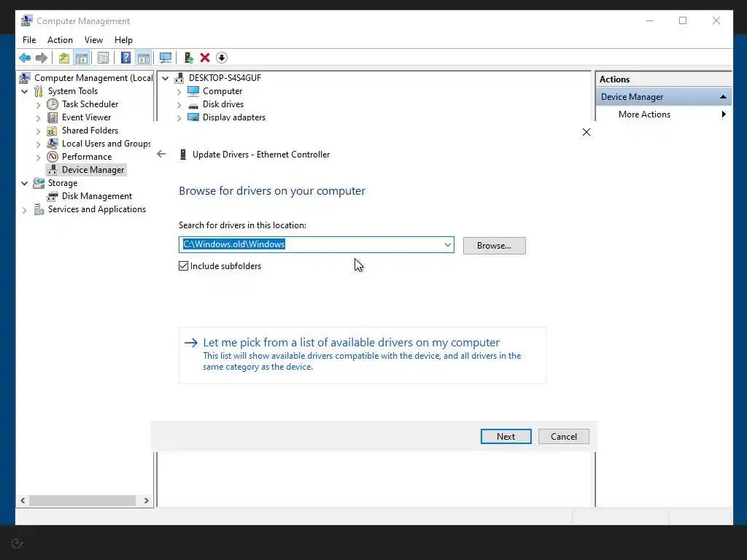This screenshot has width=747, height=560.
Task: Click the Performance icon in the tree
Action: click(53, 157)
